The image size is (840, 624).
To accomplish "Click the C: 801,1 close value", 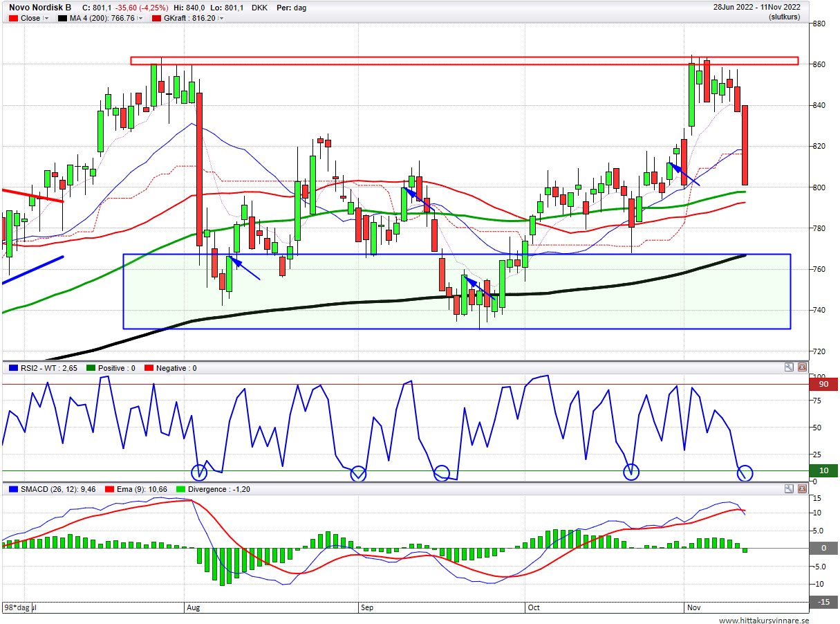I will pos(97,8).
